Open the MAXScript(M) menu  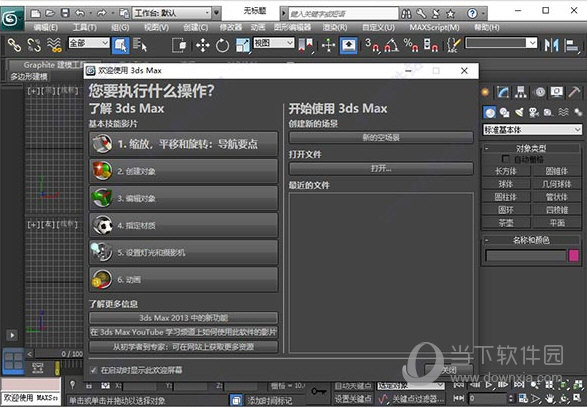[434, 27]
